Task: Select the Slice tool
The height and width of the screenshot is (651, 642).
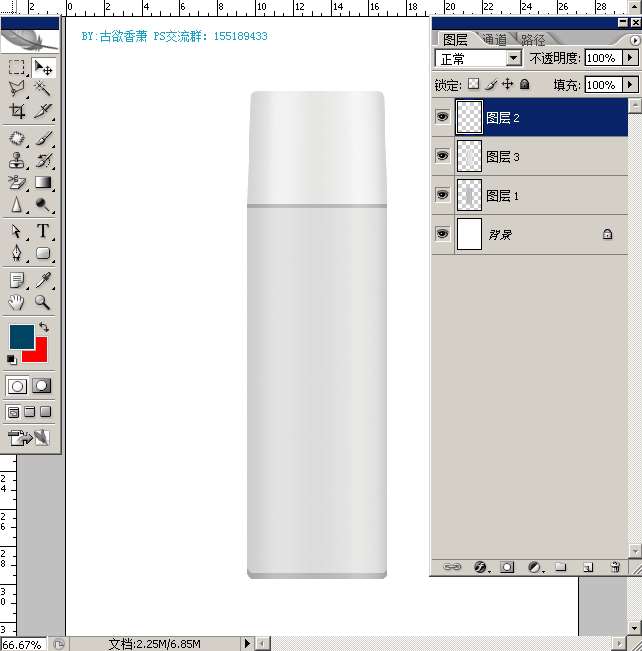Action: point(43,111)
